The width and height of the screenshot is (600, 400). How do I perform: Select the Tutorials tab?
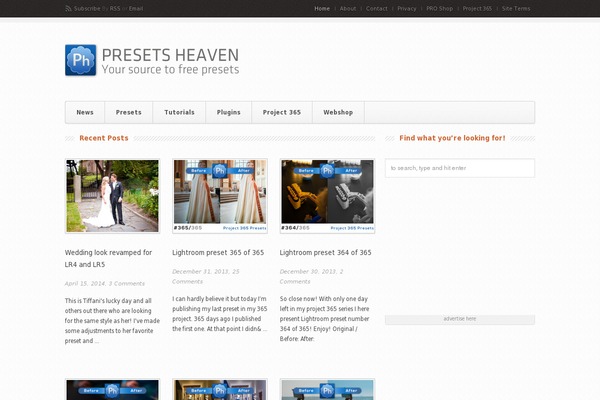click(x=179, y=112)
